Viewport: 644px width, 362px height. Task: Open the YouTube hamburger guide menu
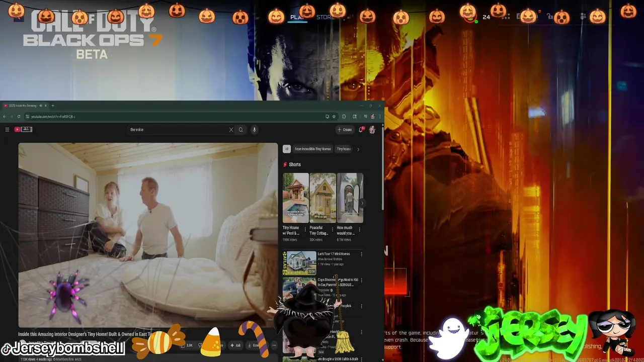7,130
